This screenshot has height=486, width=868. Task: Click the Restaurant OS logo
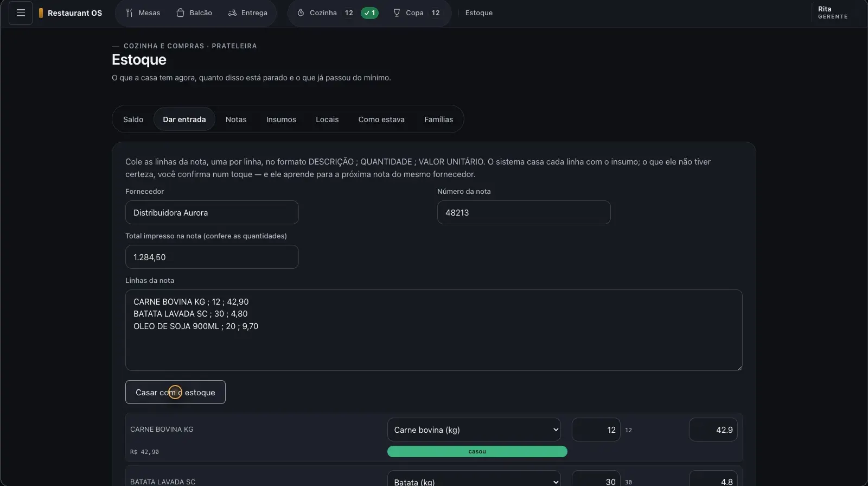(71, 13)
